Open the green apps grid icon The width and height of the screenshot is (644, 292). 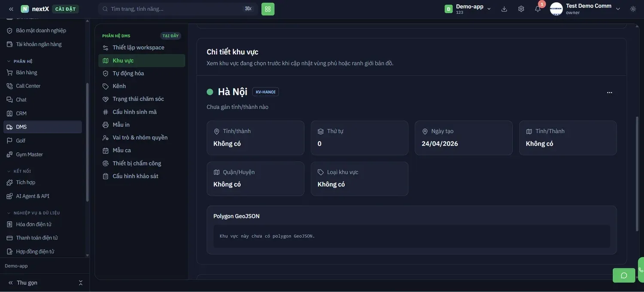coord(268,9)
